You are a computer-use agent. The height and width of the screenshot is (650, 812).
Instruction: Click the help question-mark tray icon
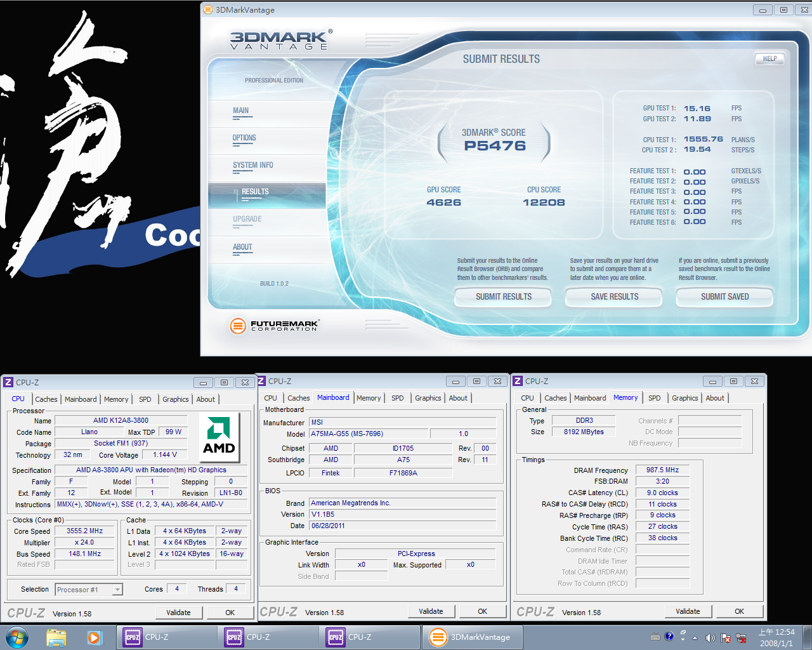669,637
